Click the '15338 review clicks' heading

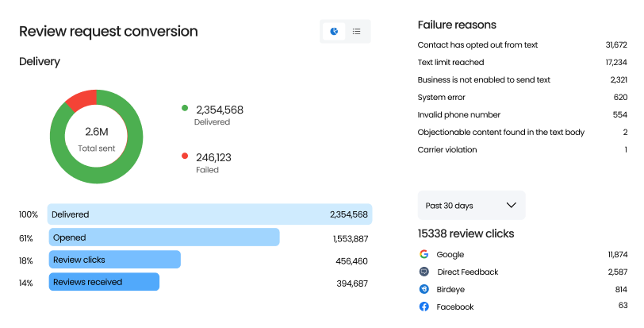click(x=466, y=233)
